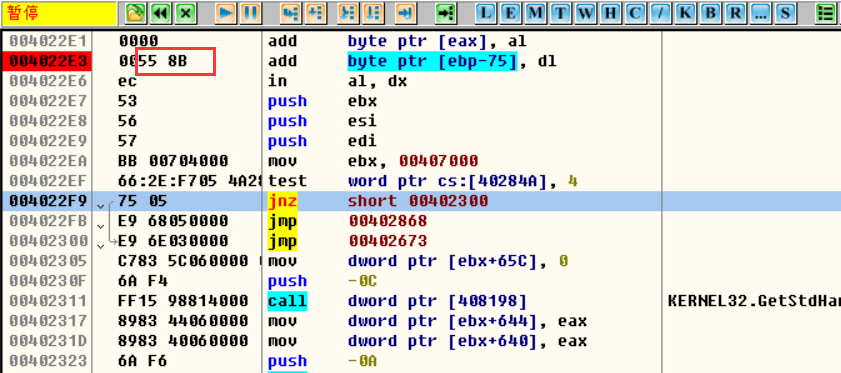The image size is (841, 373).
Task: Click the Execute till return icon
Action: click(405, 12)
